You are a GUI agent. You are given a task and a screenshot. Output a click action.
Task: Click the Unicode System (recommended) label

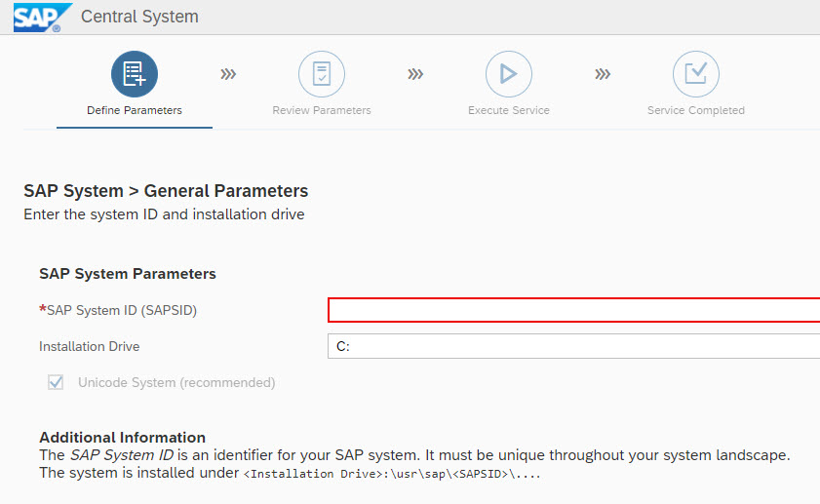[176, 383]
